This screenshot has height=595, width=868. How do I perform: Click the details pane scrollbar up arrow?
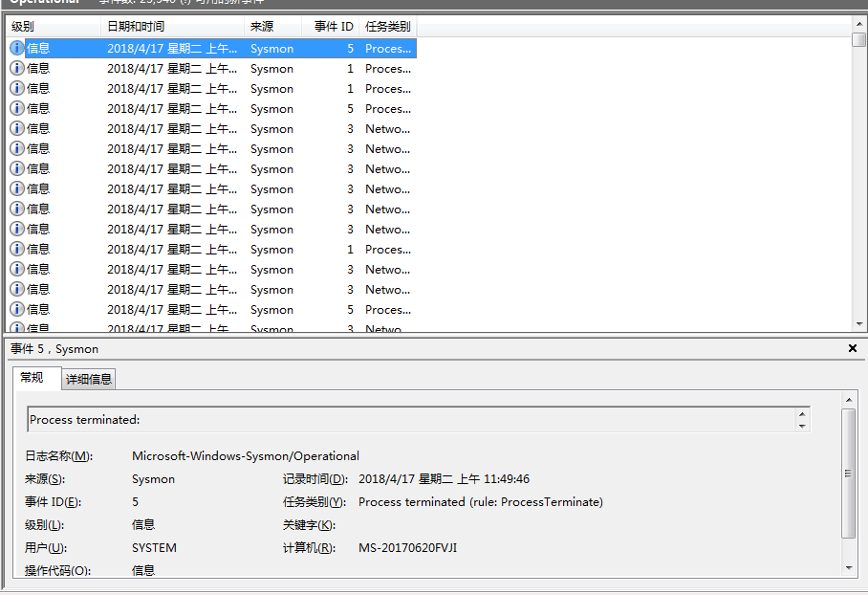tap(849, 400)
